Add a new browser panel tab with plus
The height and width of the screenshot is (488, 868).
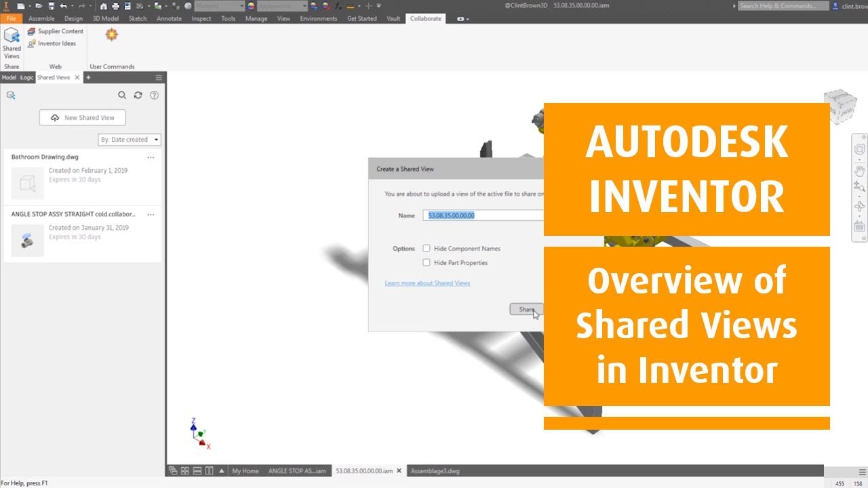(x=88, y=77)
